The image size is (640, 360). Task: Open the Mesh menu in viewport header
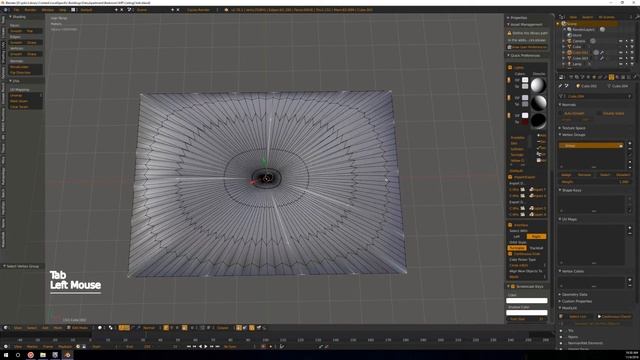[58, 328]
